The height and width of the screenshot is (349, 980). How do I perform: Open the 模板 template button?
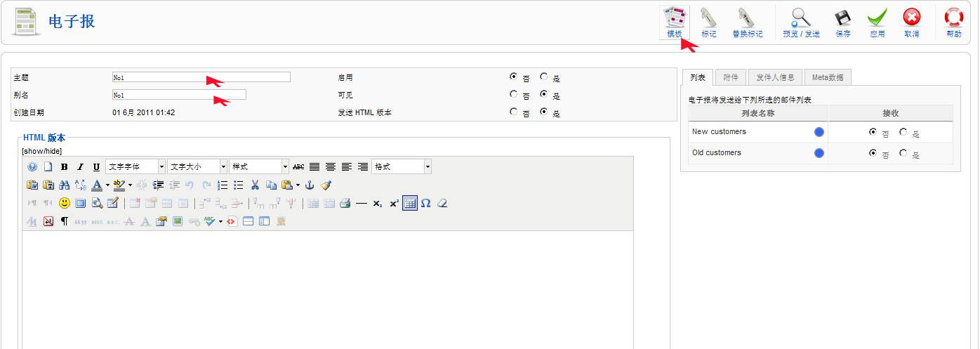pos(675,22)
